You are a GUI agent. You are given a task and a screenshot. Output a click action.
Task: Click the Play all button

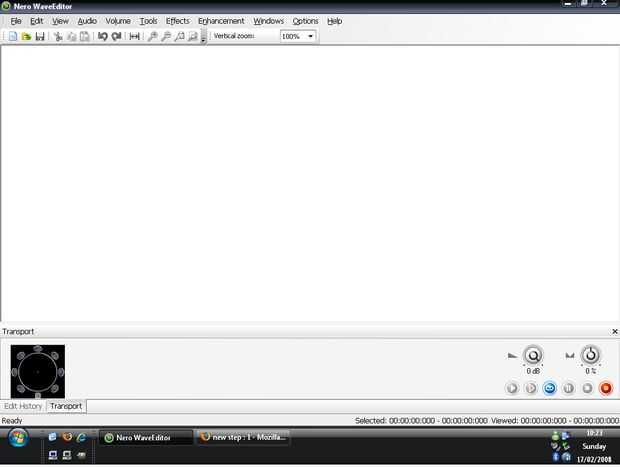pyautogui.click(x=512, y=388)
